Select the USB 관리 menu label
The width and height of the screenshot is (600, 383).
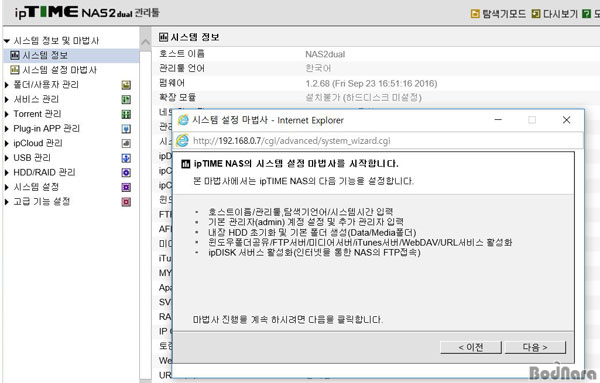pos(32,157)
